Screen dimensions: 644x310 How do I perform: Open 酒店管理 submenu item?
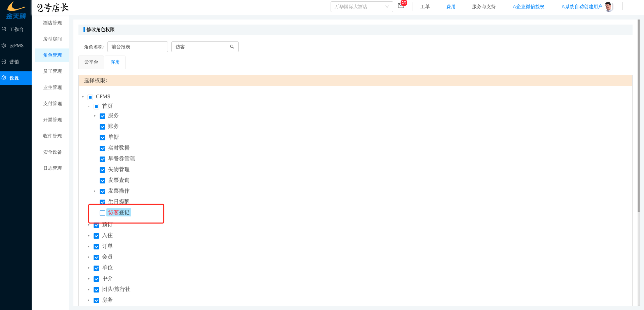click(53, 23)
